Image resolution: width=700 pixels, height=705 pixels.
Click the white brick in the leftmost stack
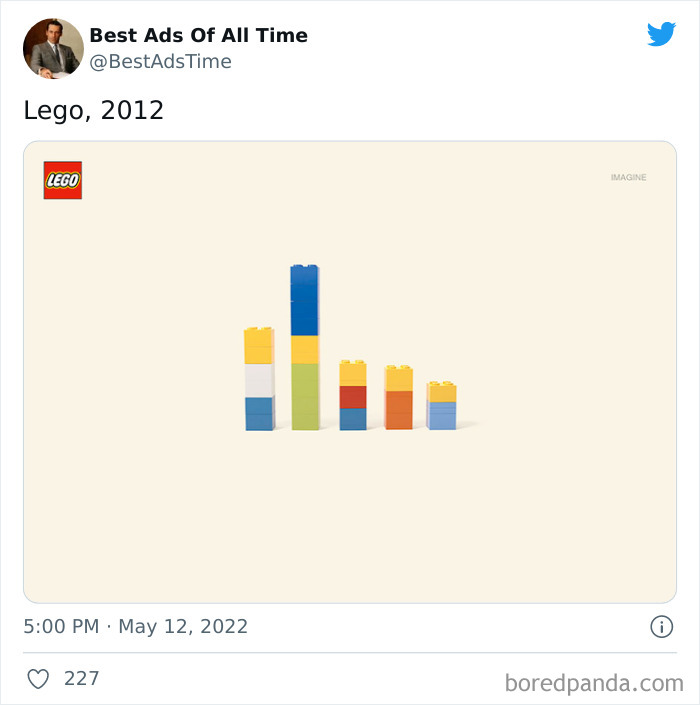[x=259, y=380]
